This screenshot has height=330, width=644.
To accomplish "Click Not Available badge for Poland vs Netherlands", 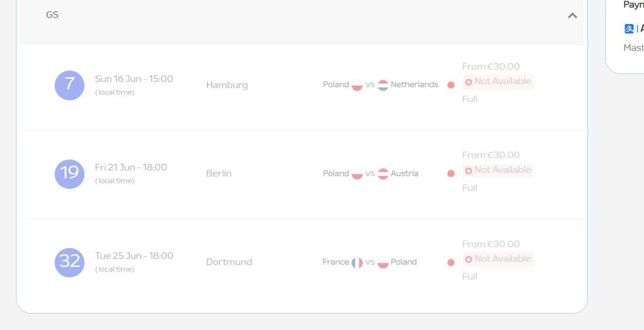I will (498, 82).
